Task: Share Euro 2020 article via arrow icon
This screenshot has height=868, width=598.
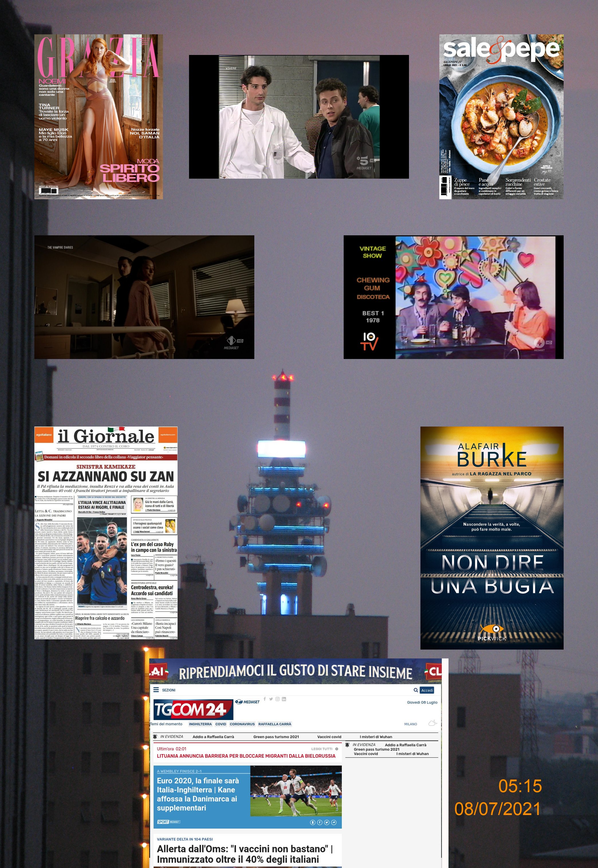Action: coord(334,823)
